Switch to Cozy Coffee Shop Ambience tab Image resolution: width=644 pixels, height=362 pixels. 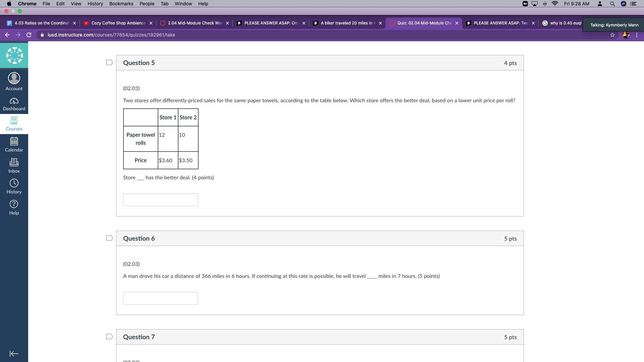tap(118, 23)
